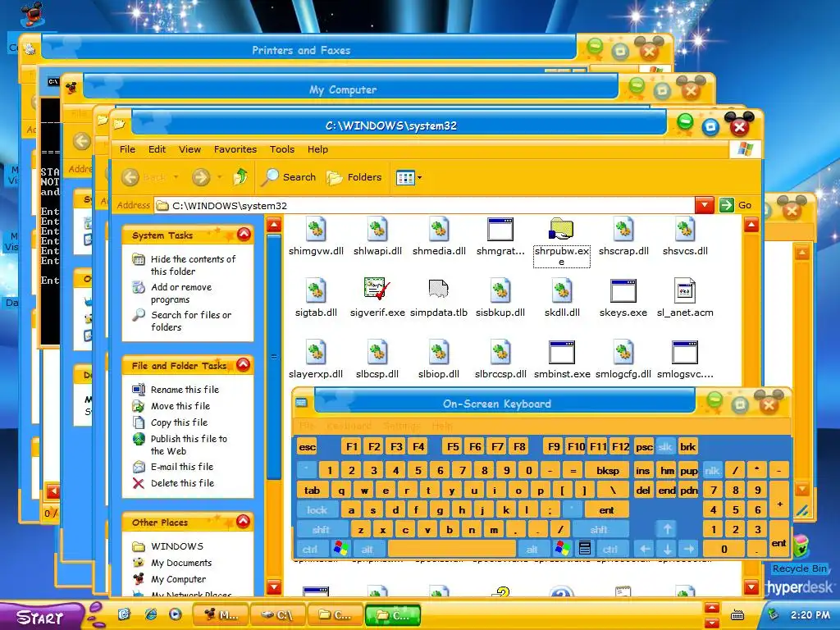Click the bksp key on On-Screen Keyboard
Image resolution: width=840 pixels, height=630 pixels.
coord(608,470)
